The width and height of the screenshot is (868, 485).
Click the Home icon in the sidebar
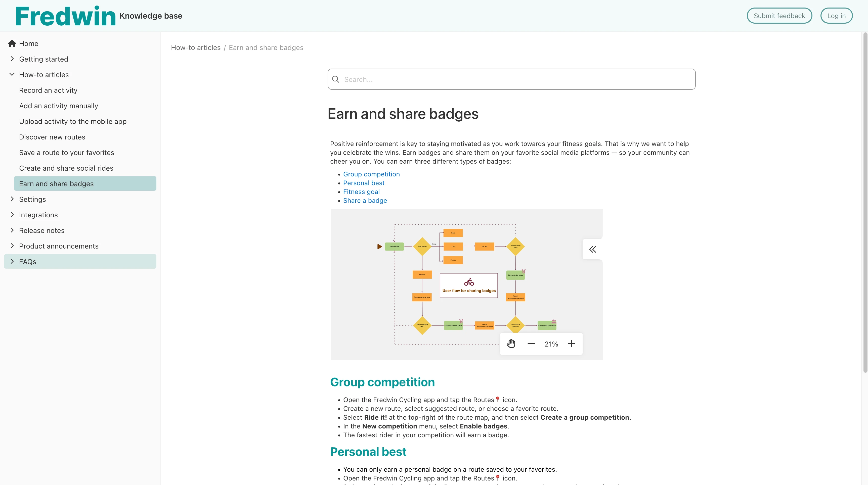(12, 43)
